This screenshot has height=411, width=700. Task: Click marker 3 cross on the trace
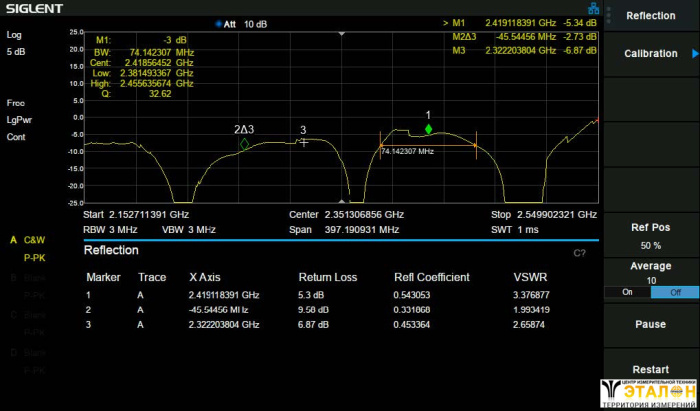(x=305, y=143)
